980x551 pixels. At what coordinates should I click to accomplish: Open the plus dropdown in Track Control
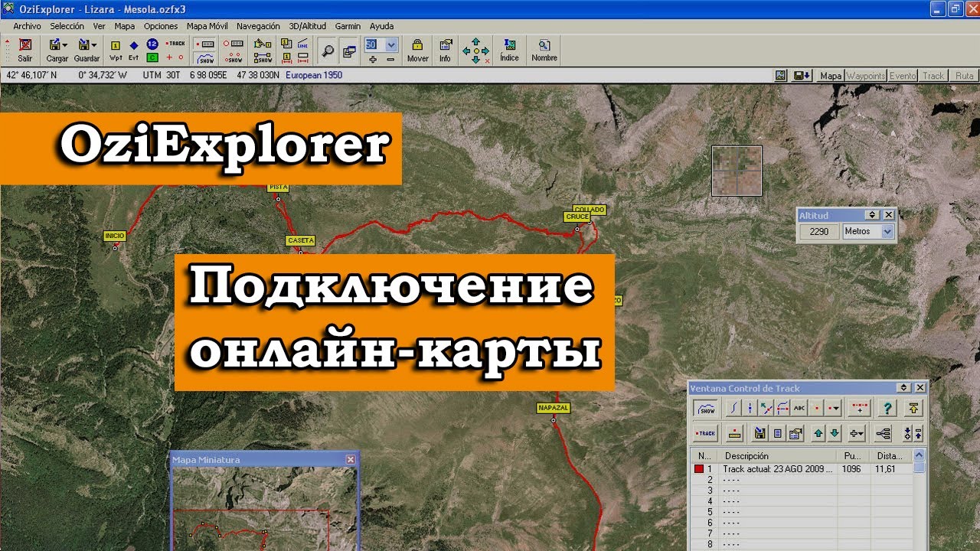pos(857,434)
